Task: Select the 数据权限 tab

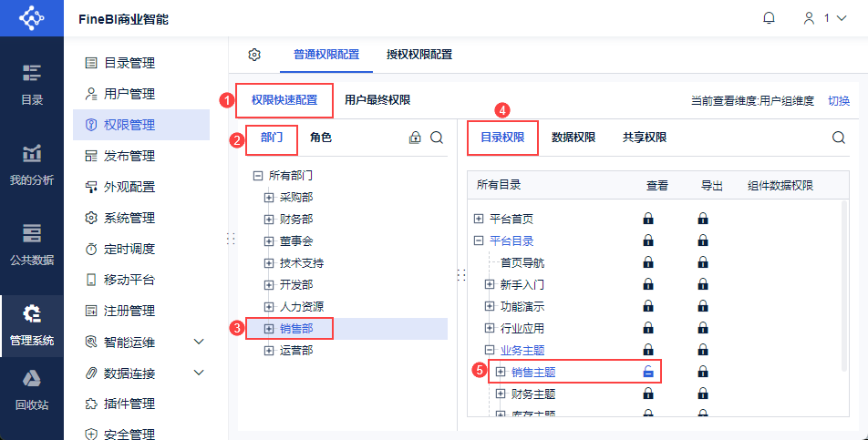Action: (x=573, y=138)
